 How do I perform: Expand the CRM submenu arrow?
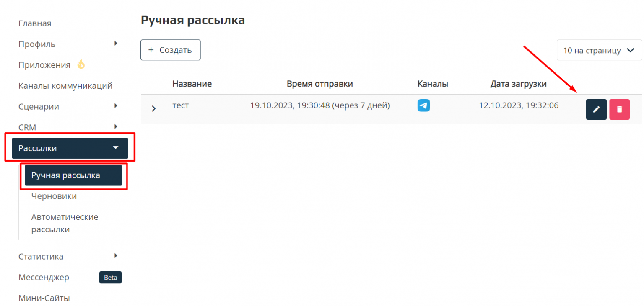coord(116,126)
